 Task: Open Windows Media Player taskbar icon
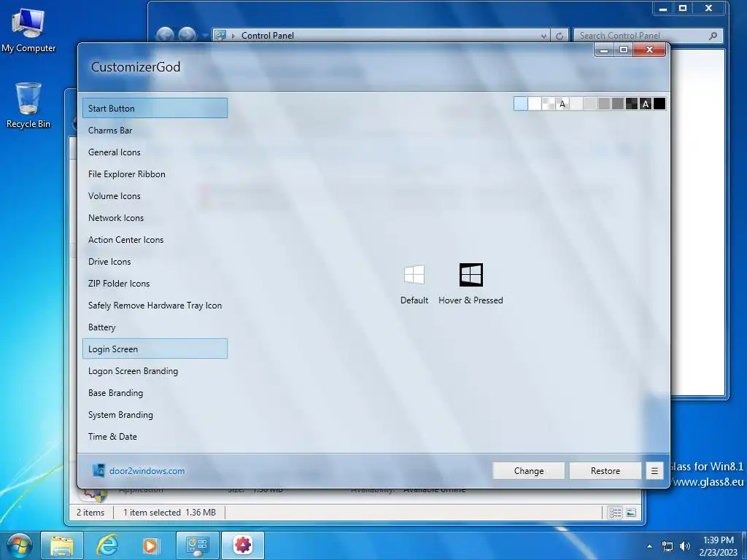151,545
